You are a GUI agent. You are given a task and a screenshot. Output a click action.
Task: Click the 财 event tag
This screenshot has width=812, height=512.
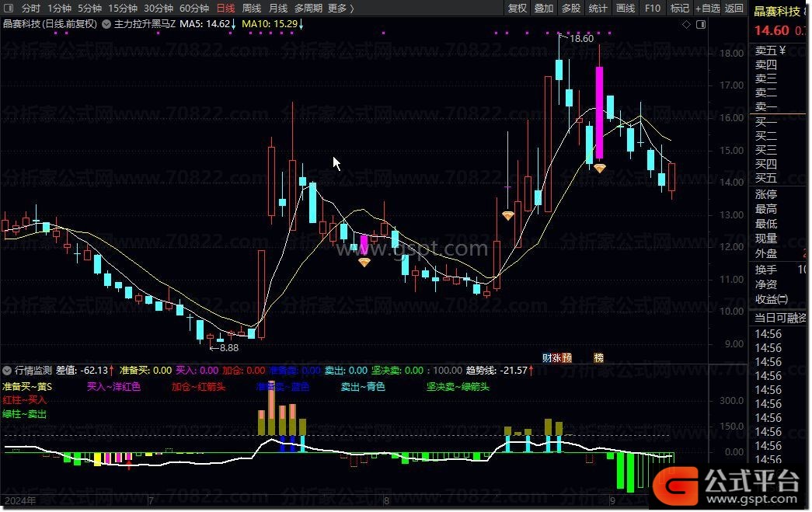pos(547,357)
